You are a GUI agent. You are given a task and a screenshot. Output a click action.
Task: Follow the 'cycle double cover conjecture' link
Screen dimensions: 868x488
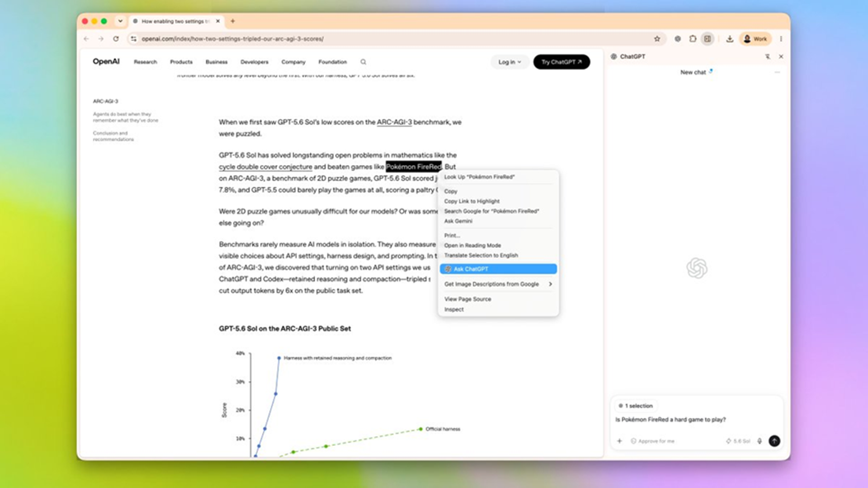pyautogui.click(x=265, y=167)
